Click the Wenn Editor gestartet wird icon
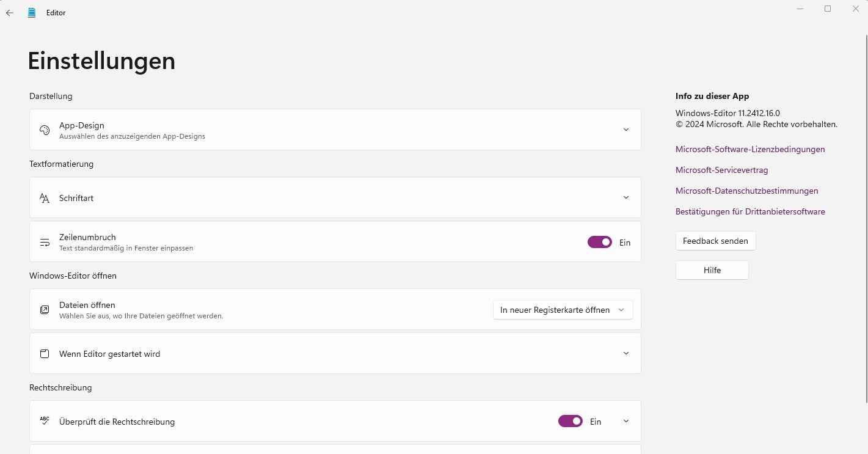 44,354
